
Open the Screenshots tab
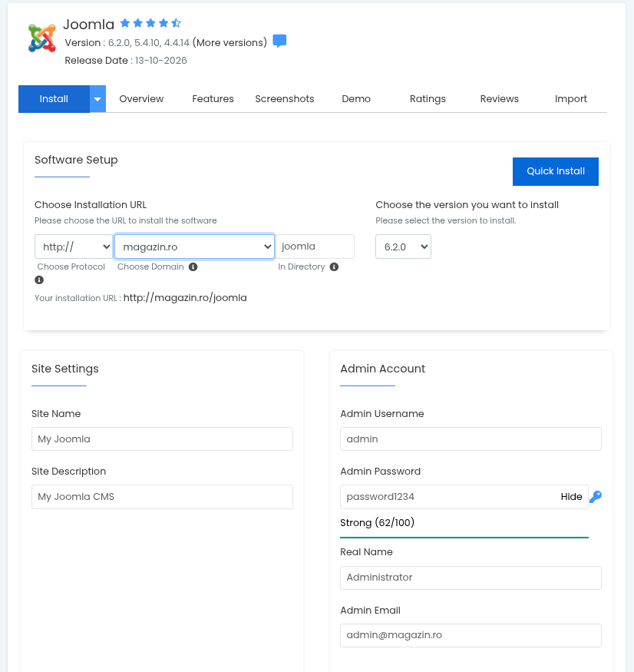[x=285, y=99]
